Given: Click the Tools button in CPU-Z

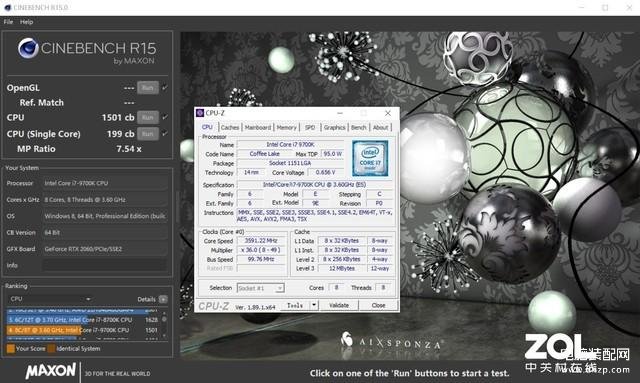Looking at the screenshot, I should click(x=295, y=305).
